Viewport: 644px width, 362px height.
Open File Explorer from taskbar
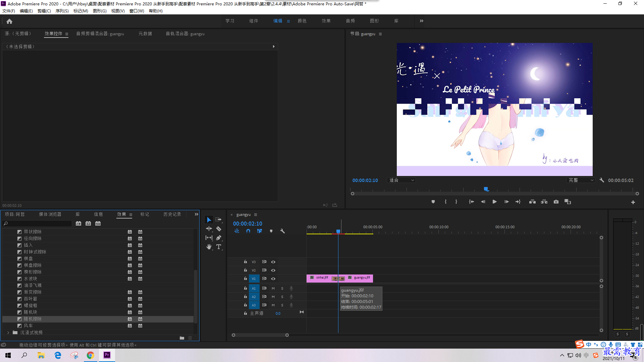(41, 355)
